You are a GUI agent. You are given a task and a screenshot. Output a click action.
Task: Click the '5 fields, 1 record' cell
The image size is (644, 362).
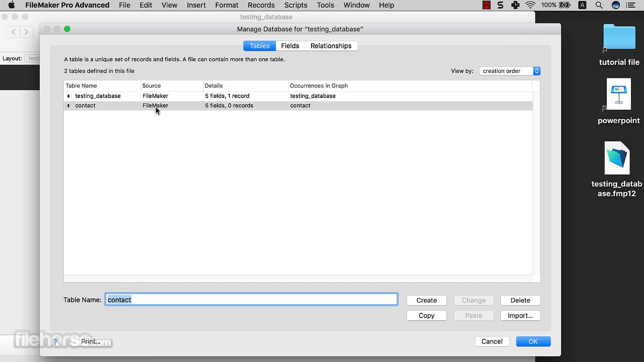[227, 96]
